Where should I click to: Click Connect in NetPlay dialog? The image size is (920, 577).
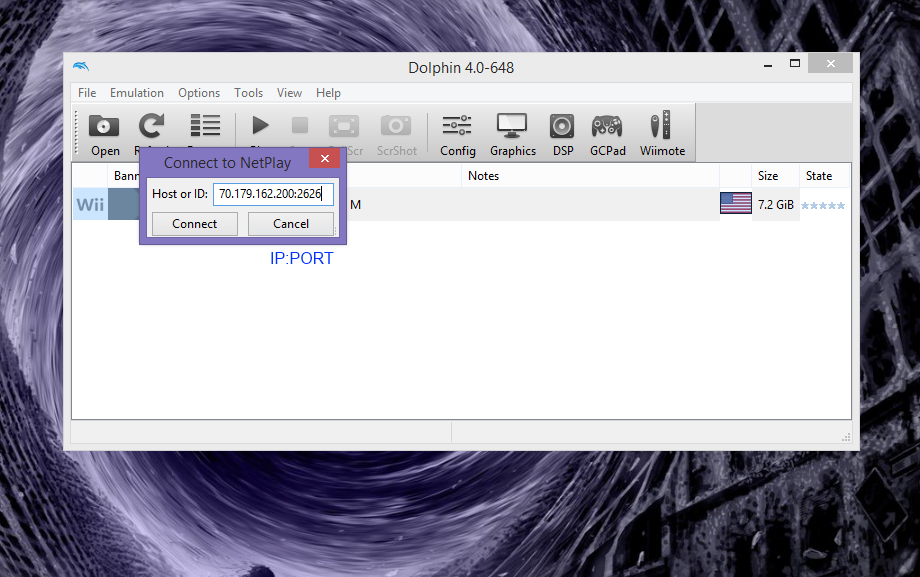pos(194,224)
